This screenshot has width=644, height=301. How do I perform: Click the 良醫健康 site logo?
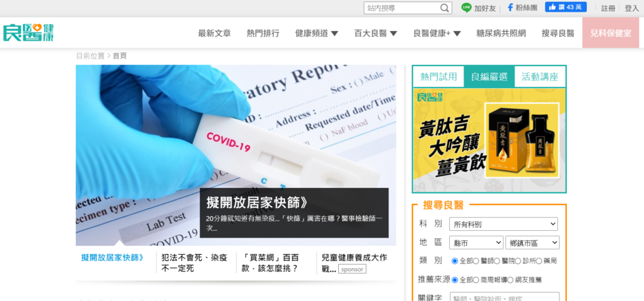click(28, 32)
